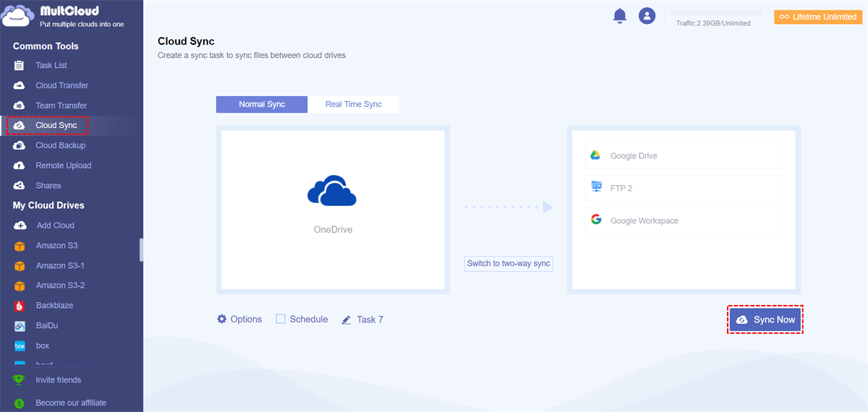
Task: Enable the Schedule checkbox
Action: point(281,319)
